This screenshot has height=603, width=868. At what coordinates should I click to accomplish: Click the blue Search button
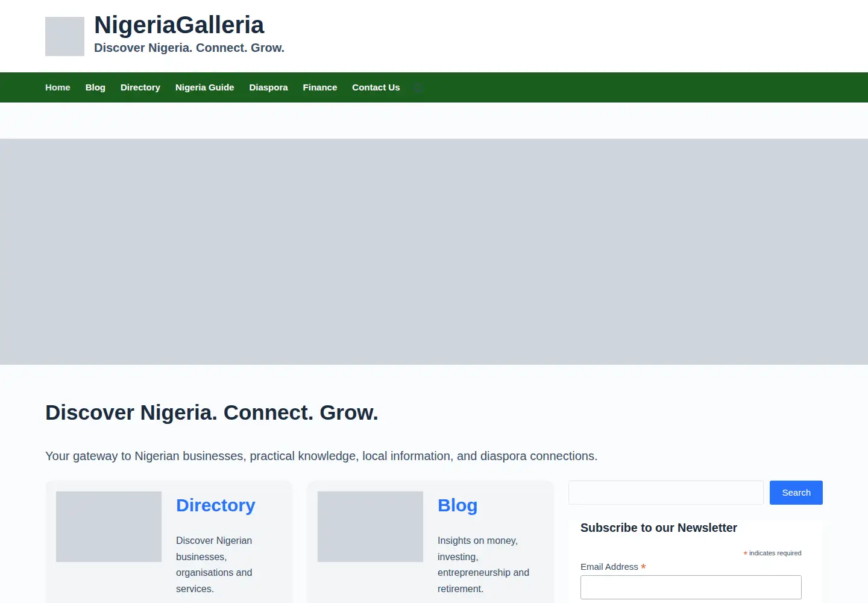pos(796,493)
